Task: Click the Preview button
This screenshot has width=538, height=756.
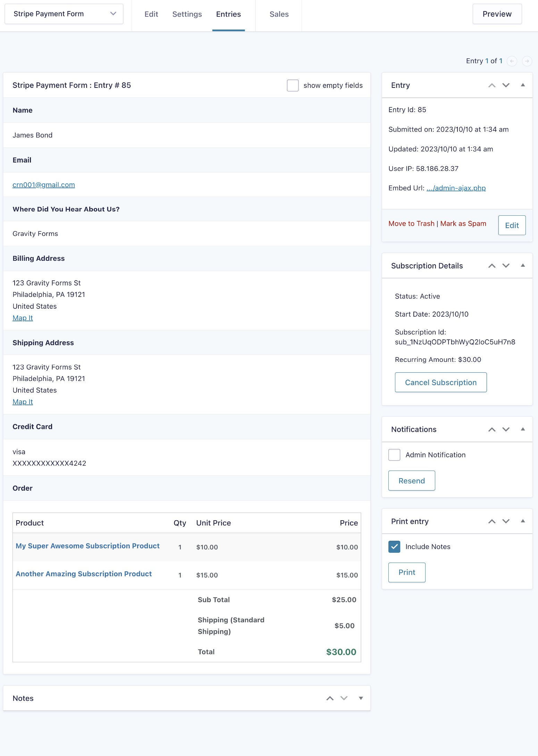Action: point(497,14)
